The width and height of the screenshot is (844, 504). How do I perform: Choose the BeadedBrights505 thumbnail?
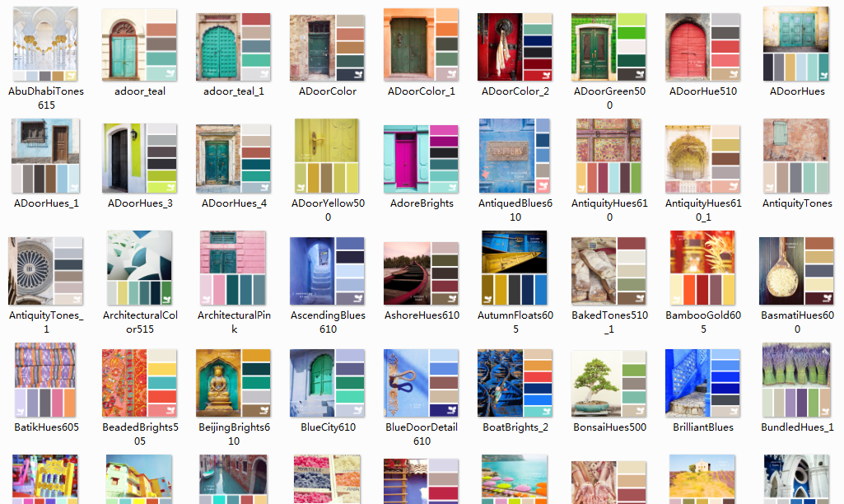point(139,383)
